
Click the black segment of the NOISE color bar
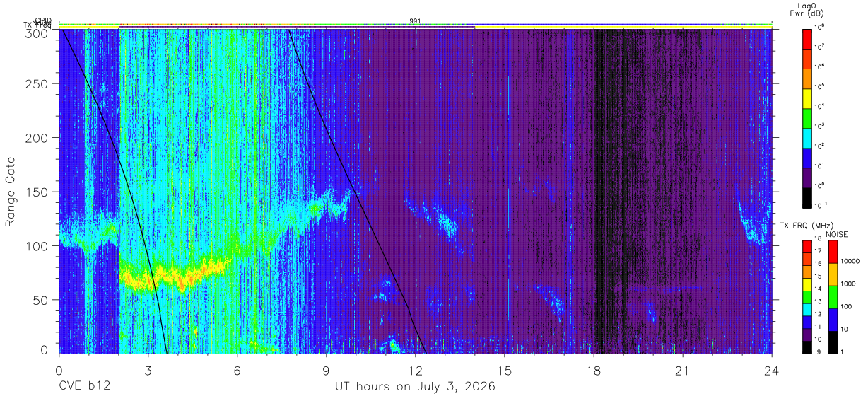pyautogui.click(x=833, y=342)
